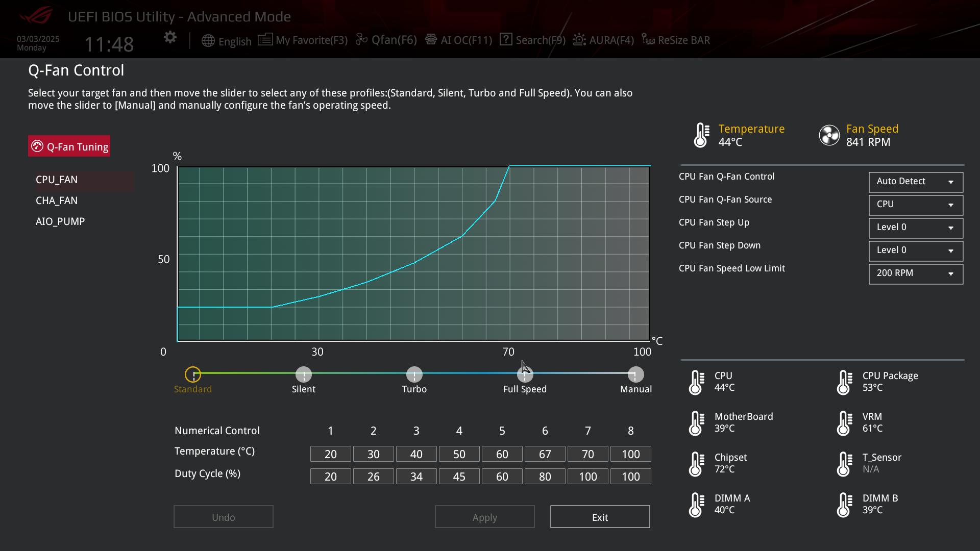Click the ReSize BAR icon
The height and width of the screenshot is (551, 980).
pyautogui.click(x=648, y=40)
